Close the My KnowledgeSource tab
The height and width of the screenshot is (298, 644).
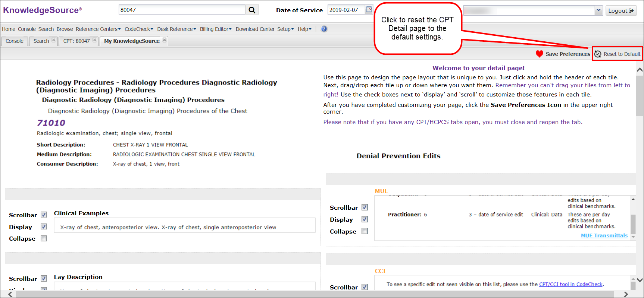[x=165, y=40]
